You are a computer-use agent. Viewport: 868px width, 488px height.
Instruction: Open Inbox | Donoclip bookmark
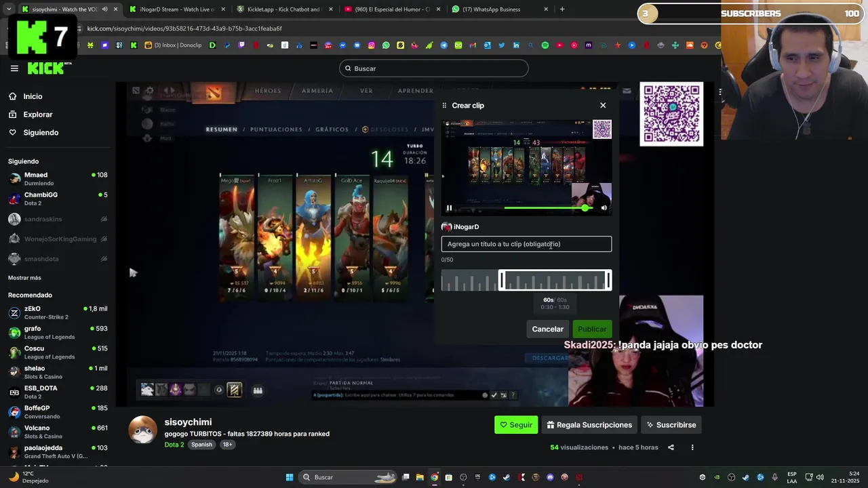[173, 45]
